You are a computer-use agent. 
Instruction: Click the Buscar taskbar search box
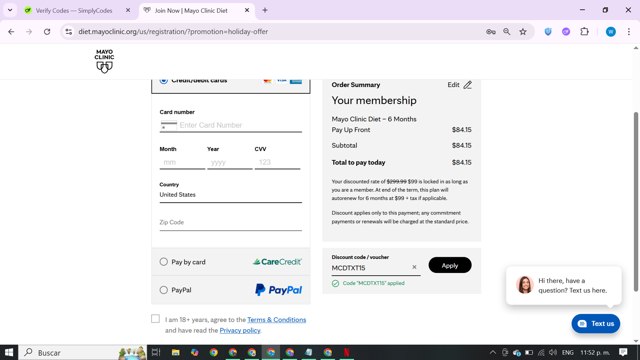point(82,352)
